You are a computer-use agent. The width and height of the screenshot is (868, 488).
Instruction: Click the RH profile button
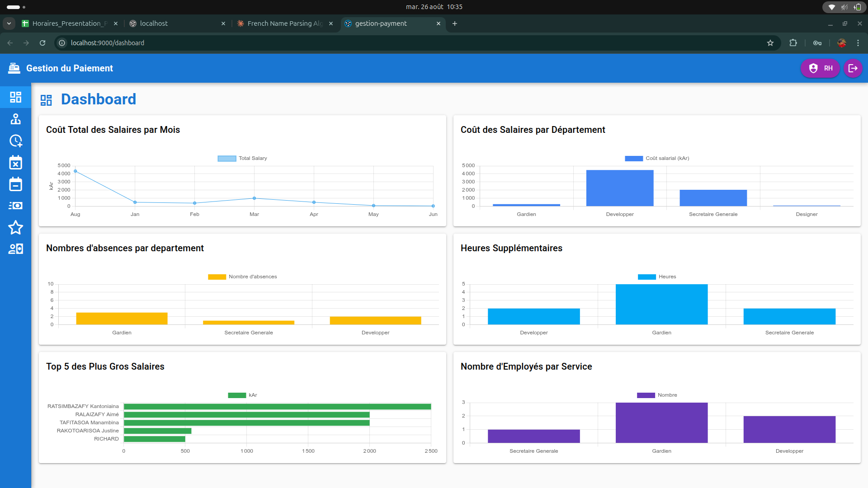(820, 68)
